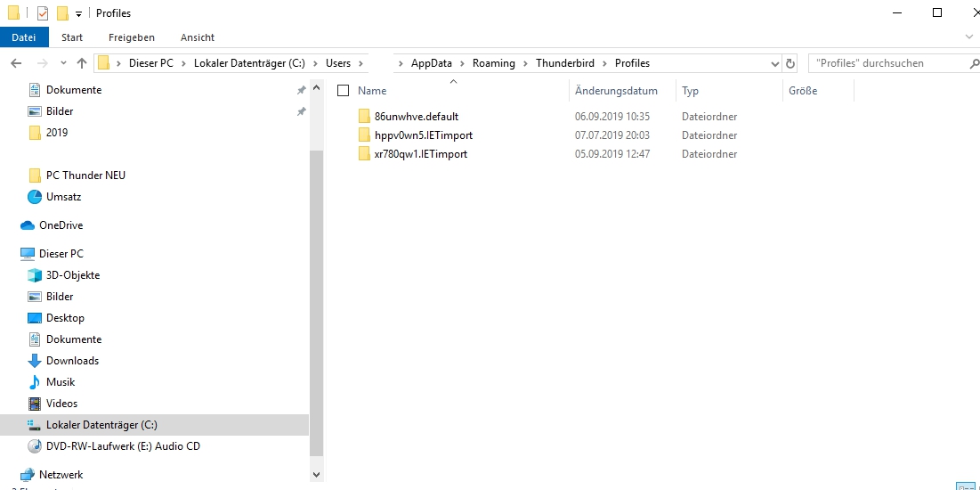Select the 3D-Objekte cube icon

35,275
